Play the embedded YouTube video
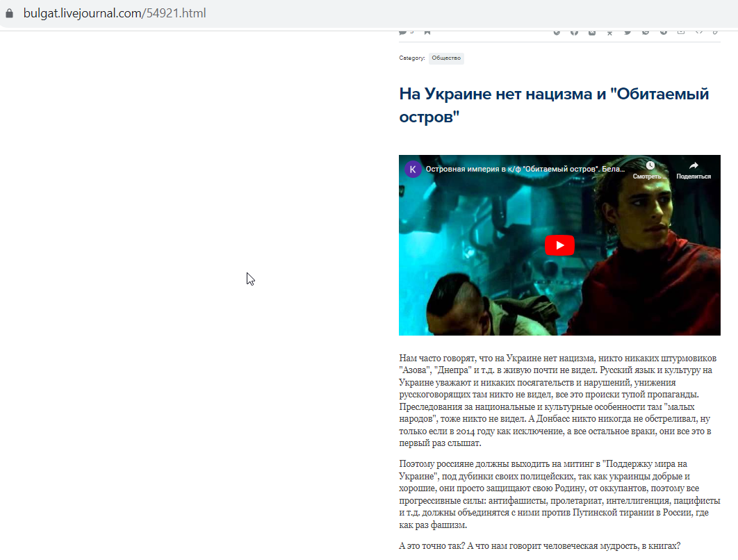Screen dimensions: 738x560 tap(559, 245)
